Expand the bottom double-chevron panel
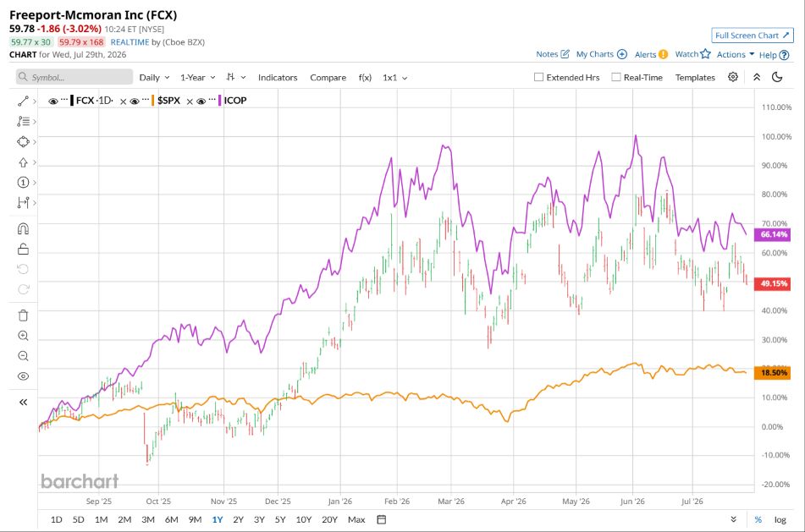This screenshot has height=532, width=805. coord(734,519)
